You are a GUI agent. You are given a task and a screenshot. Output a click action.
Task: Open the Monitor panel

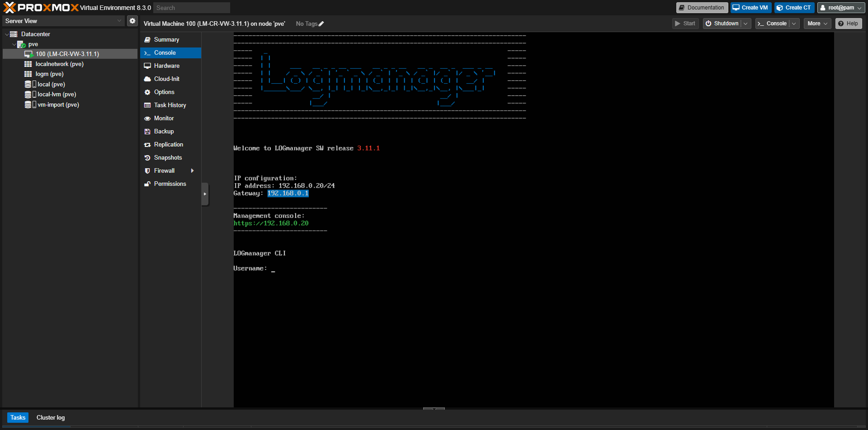164,118
